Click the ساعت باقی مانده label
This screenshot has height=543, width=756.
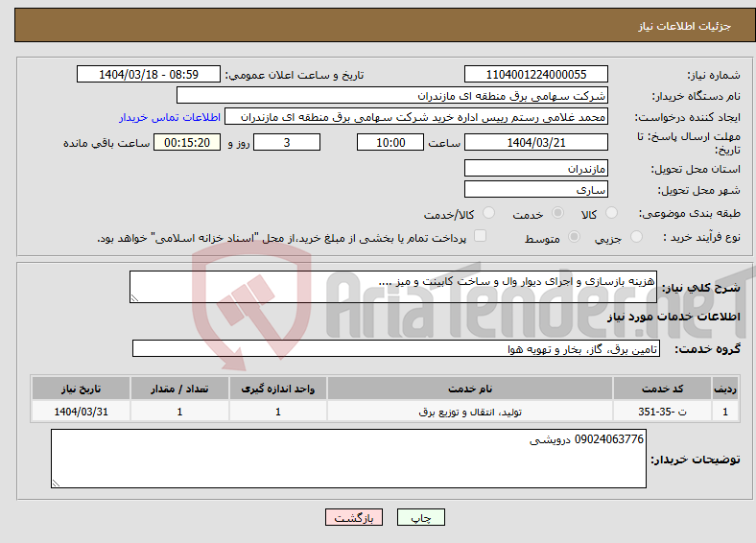pyautogui.click(x=106, y=143)
